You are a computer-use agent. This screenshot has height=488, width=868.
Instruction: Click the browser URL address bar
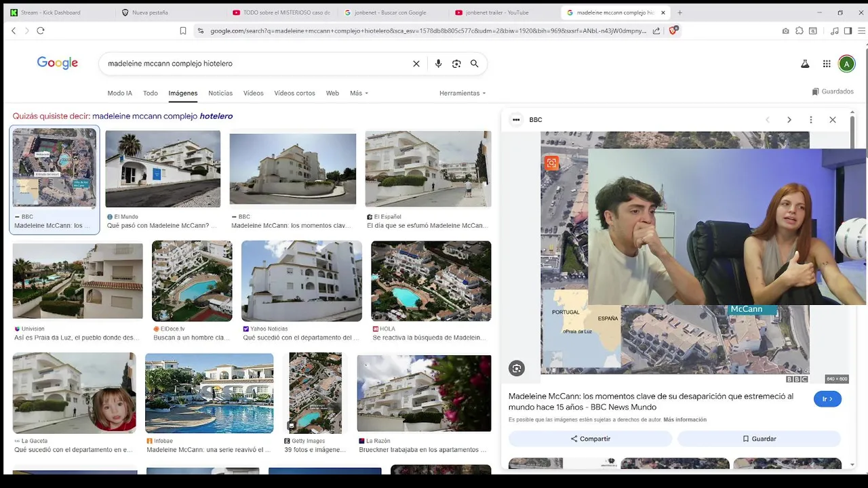tap(427, 30)
